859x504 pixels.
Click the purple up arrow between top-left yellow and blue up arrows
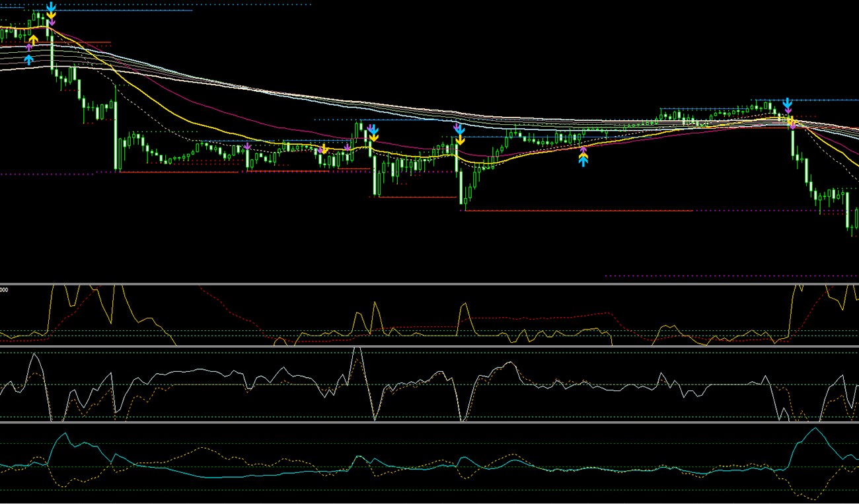pyautogui.click(x=29, y=47)
